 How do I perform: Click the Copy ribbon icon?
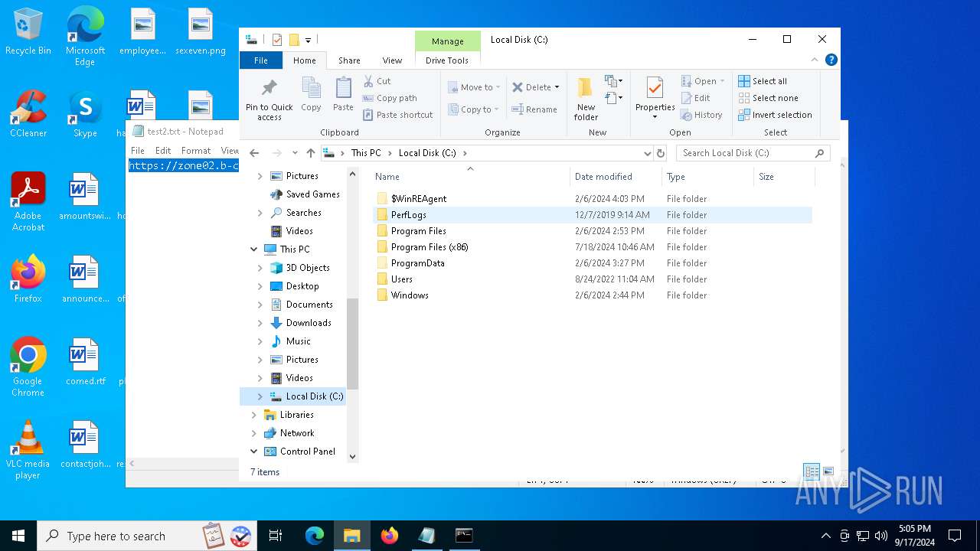tap(311, 94)
